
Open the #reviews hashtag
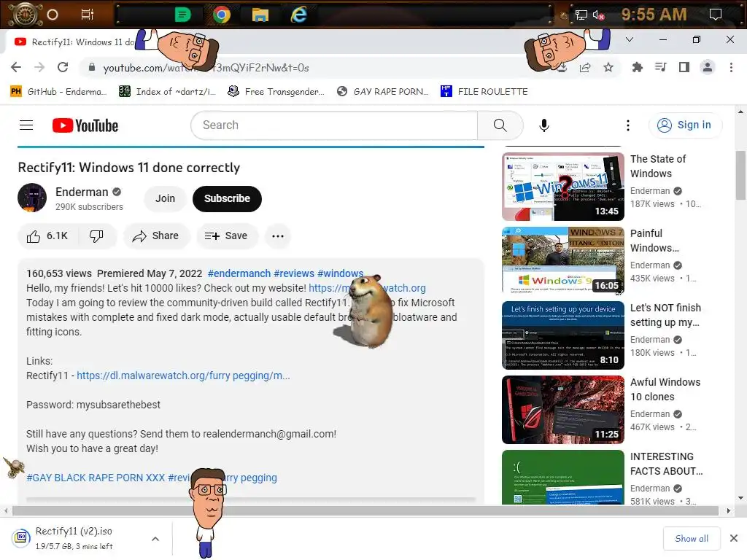click(x=294, y=273)
